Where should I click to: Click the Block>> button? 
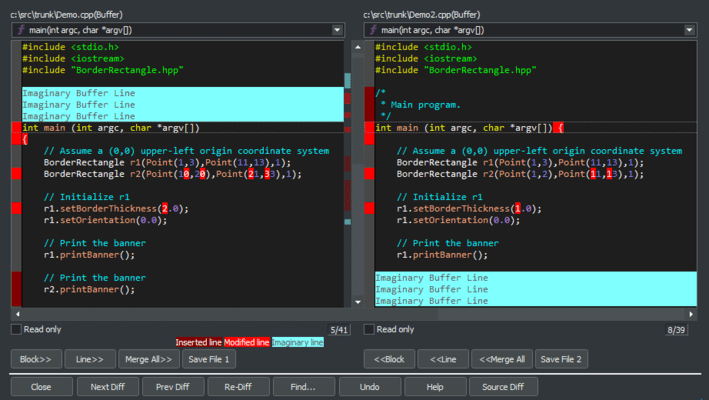[36, 359]
